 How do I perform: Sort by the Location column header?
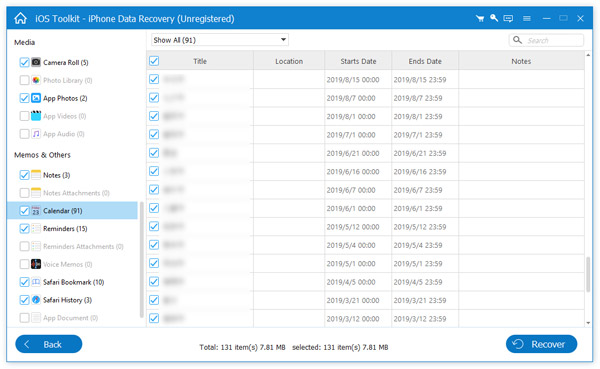coord(289,61)
